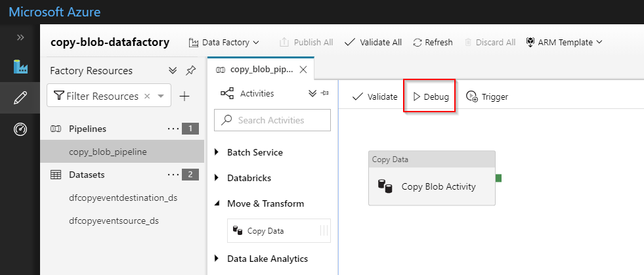Select the Copy Blob Activity node
Screen dimensions: 644x275
click(x=432, y=178)
